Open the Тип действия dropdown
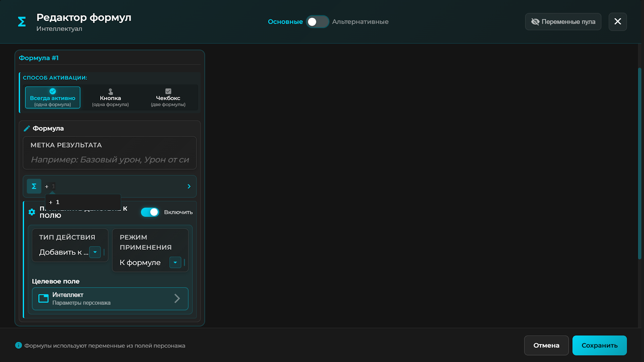Image resolution: width=644 pixels, height=362 pixels. click(95, 252)
